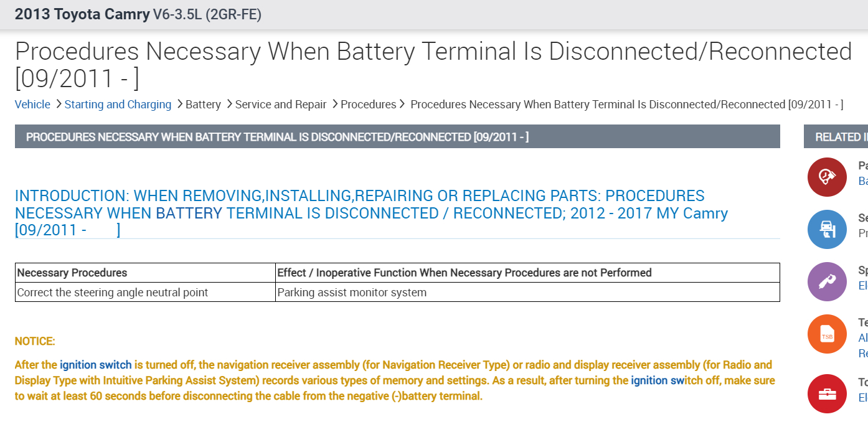Go to Vehicle in the breadcrumb
This screenshot has height=437, width=868.
[32, 105]
